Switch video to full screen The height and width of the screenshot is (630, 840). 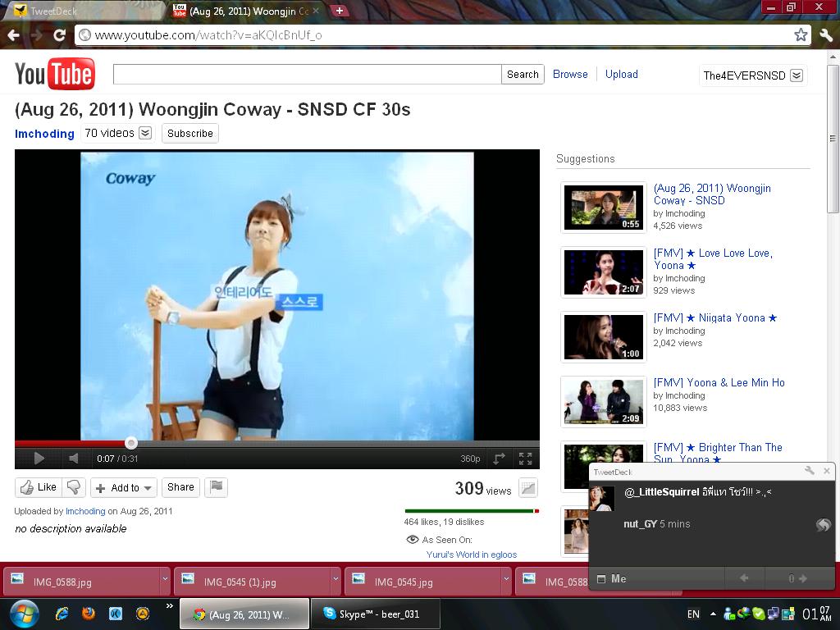[x=526, y=459]
